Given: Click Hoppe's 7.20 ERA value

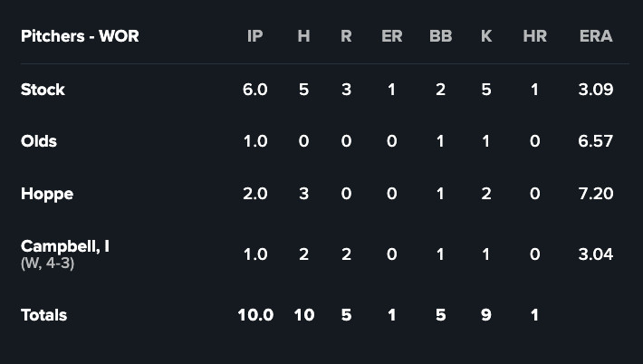Looking at the screenshot, I should coord(595,194).
